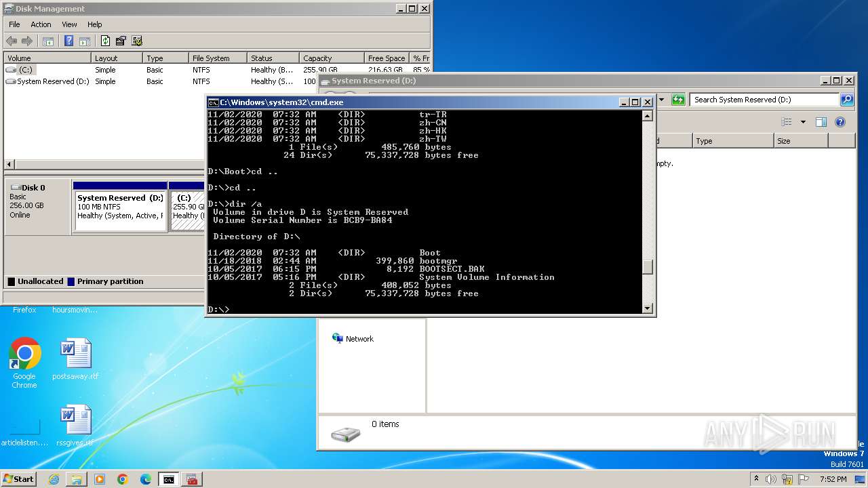The width and height of the screenshot is (868, 488).
Task: Click the Refresh icon in Disk Management toolbar
Action: pyautogui.click(x=105, y=41)
